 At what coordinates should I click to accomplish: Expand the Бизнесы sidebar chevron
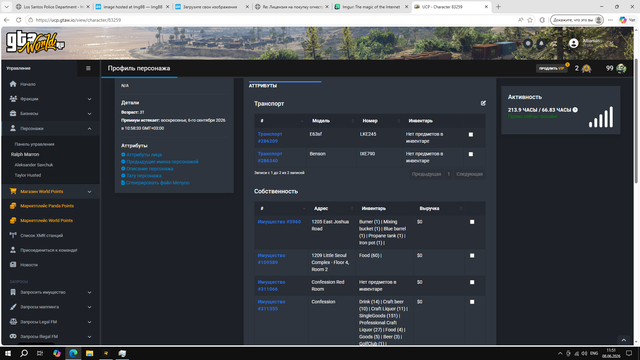click(x=89, y=113)
